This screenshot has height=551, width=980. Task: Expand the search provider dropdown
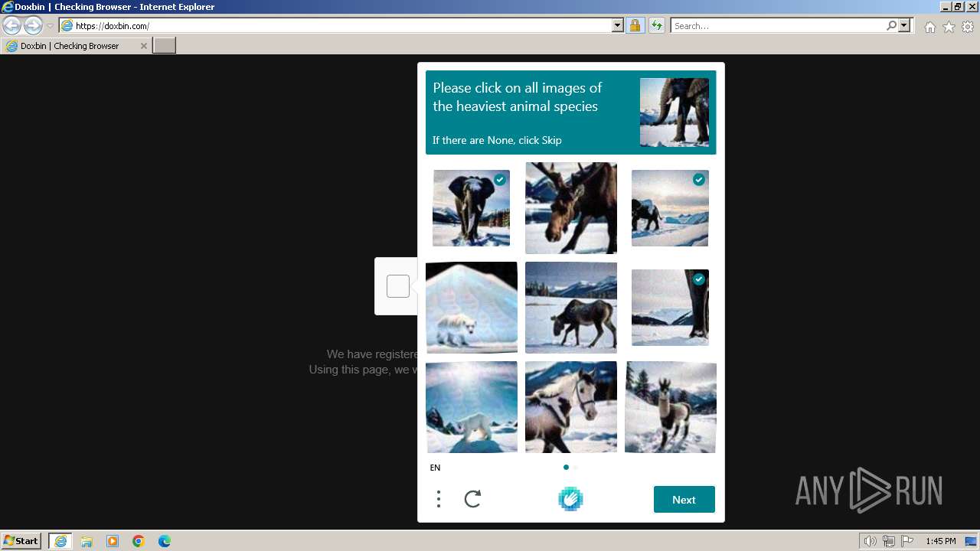coord(904,26)
